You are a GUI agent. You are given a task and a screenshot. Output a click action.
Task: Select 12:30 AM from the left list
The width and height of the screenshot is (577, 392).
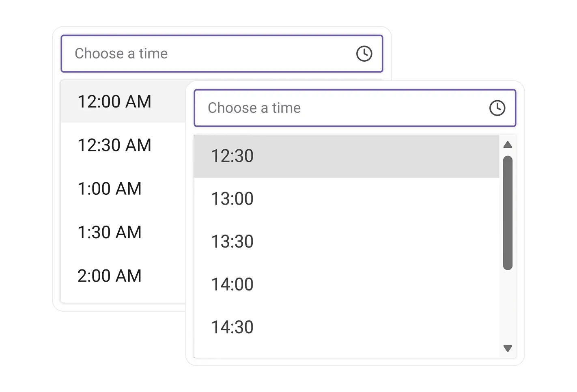tap(114, 145)
